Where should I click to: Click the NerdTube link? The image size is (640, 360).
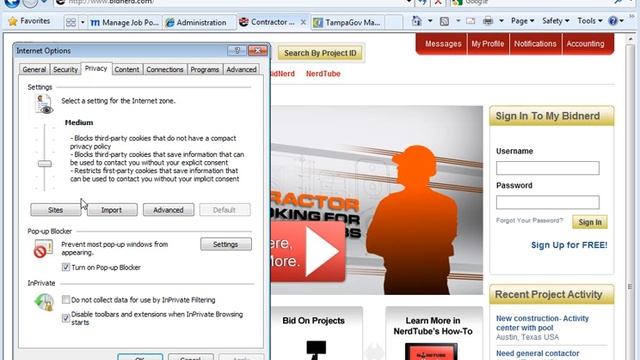point(323,74)
